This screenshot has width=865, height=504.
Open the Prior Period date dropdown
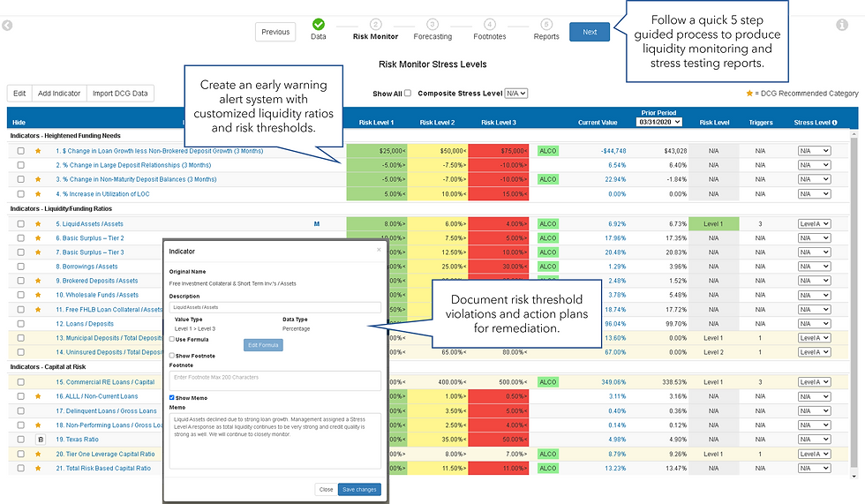click(658, 122)
